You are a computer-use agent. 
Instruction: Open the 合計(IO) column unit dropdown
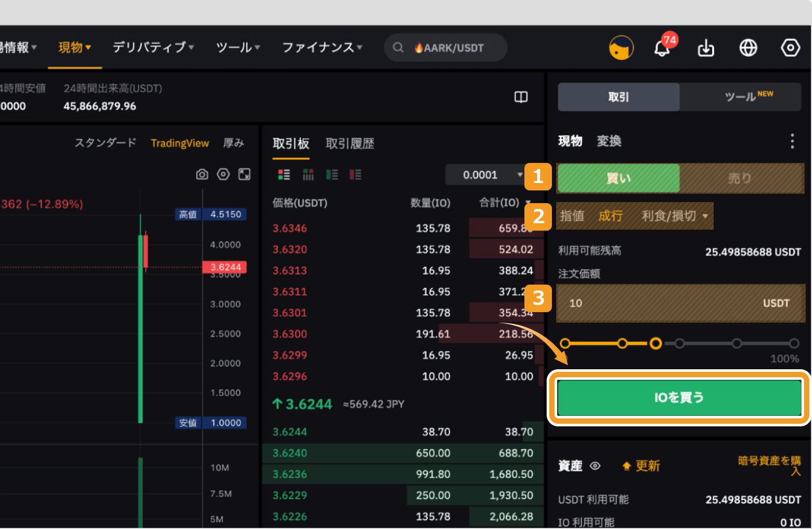[505, 203]
